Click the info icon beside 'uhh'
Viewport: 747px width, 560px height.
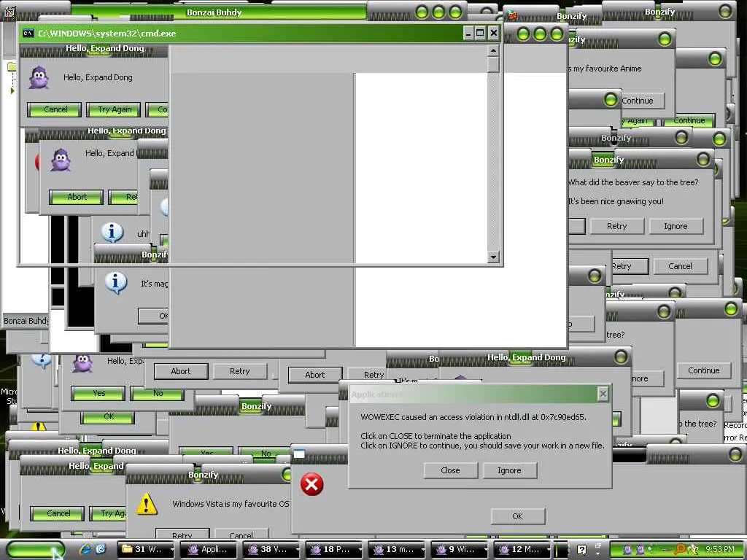pyautogui.click(x=112, y=233)
